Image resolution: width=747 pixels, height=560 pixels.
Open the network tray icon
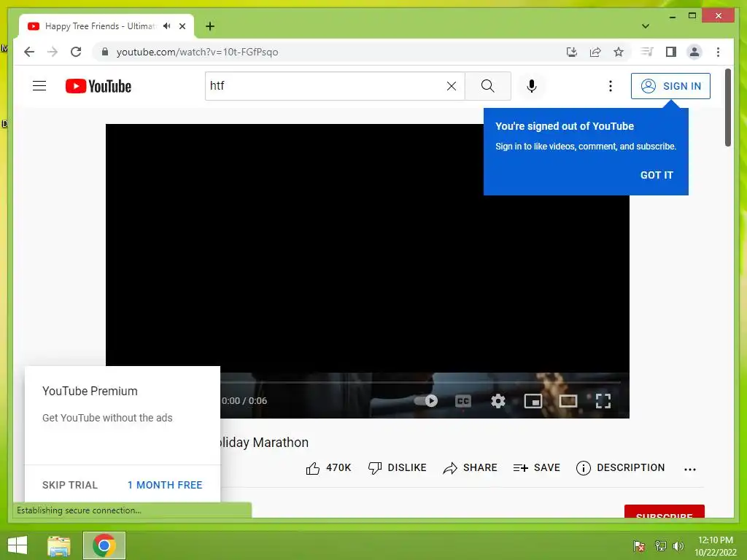(x=660, y=545)
